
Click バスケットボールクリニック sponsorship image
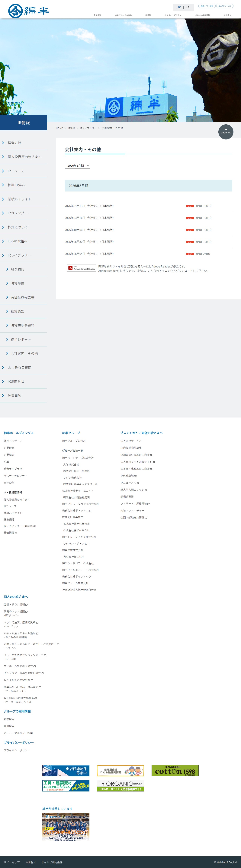[x=66, y=827]
